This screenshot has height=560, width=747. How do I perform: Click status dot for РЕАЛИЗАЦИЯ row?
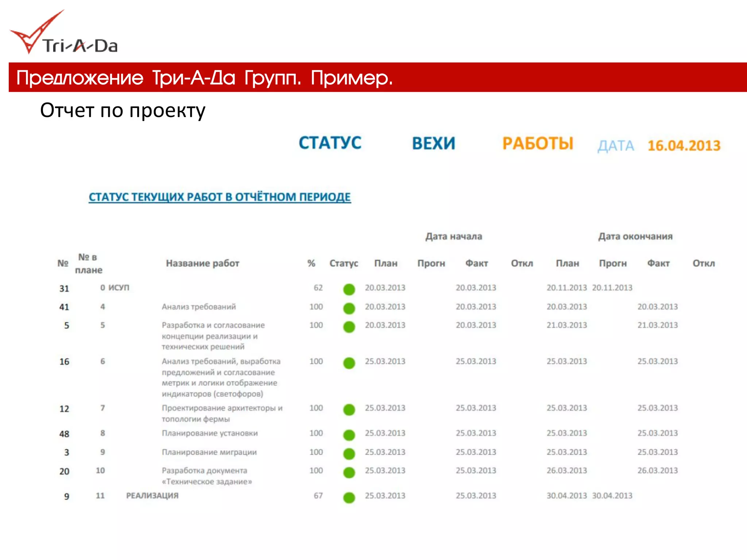coord(349,498)
